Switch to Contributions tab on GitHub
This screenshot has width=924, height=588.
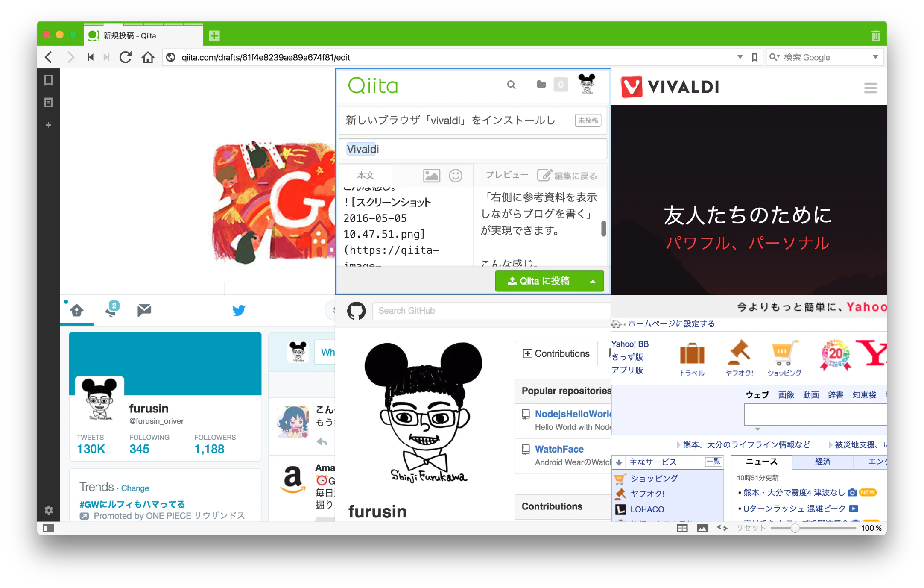(x=556, y=353)
